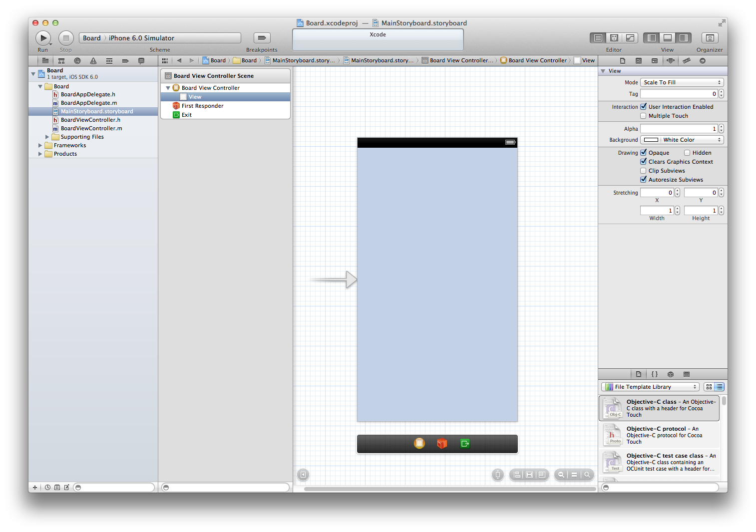Image resolution: width=756 pixels, height=532 pixels.
Task: Stop the running build
Action: 66,38
